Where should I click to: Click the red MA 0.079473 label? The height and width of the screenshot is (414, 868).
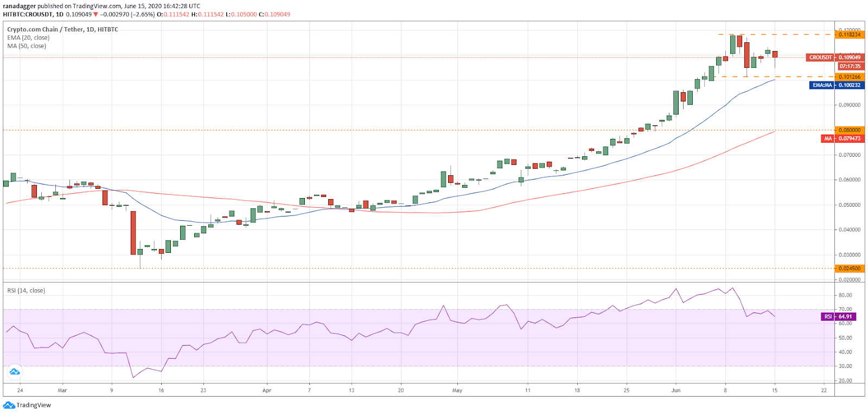(843, 138)
